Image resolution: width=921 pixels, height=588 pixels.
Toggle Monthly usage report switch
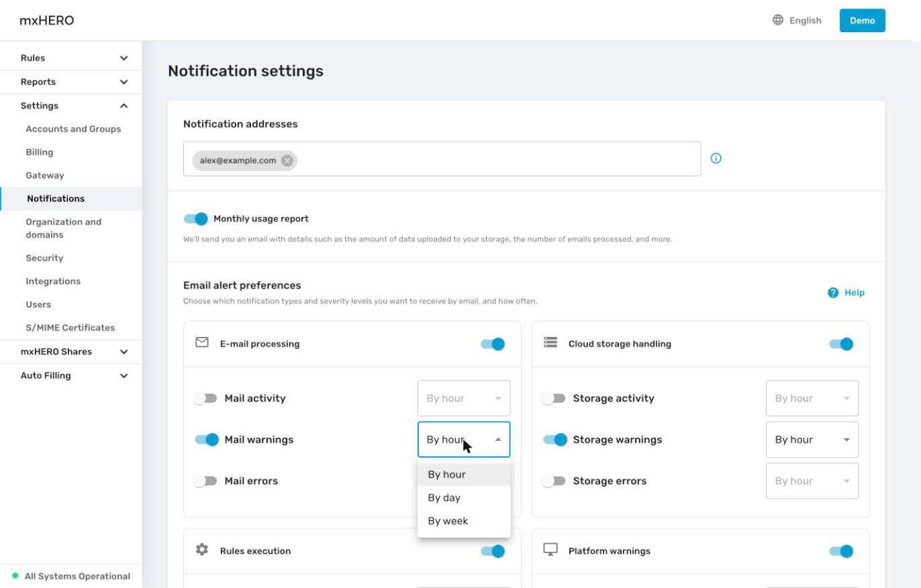point(196,219)
